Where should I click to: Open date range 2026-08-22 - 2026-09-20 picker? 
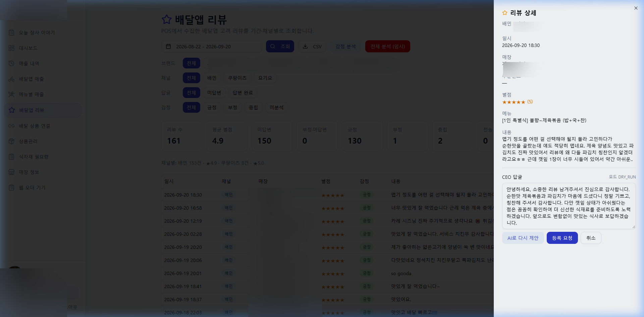pos(212,46)
